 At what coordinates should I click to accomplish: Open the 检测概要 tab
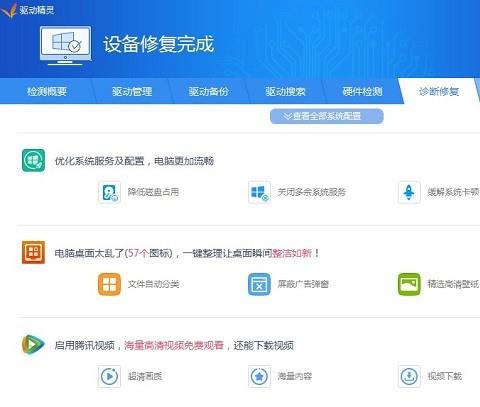point(47,91)
